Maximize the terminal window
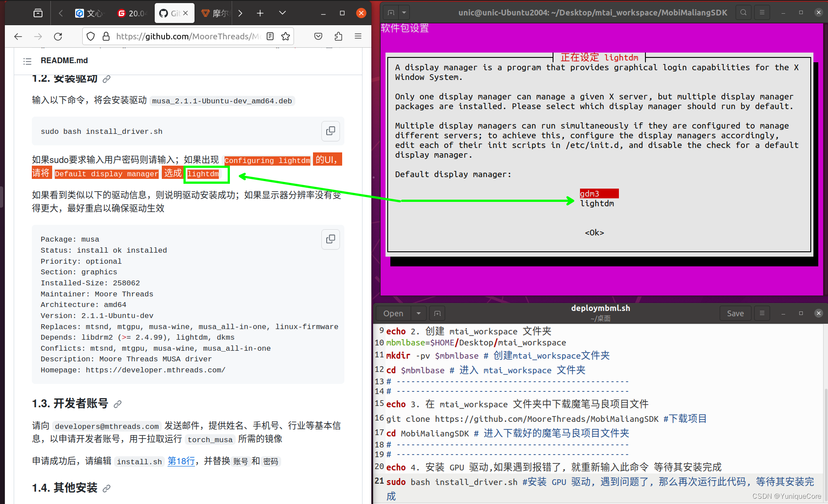This screenshot has width=828, height=504. (801, 13)
